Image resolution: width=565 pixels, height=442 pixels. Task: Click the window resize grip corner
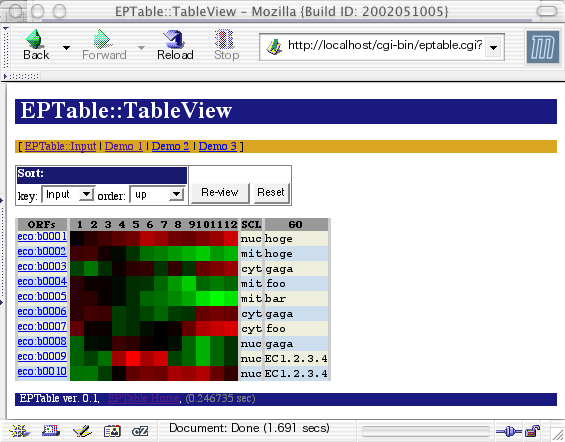point(557,435)
